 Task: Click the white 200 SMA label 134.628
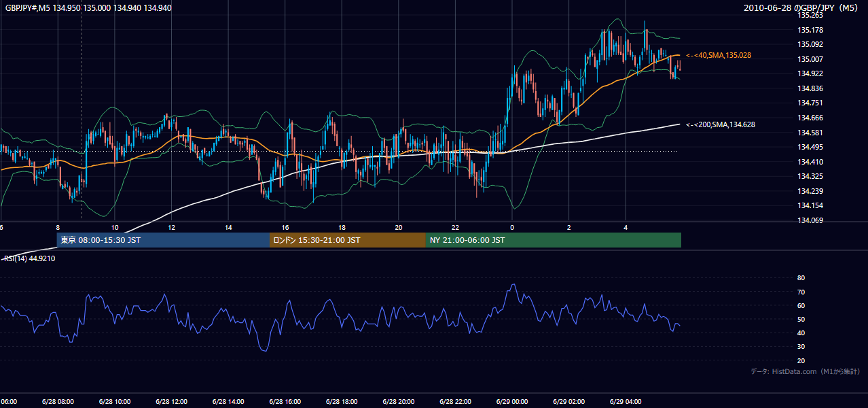pos(721,124)
